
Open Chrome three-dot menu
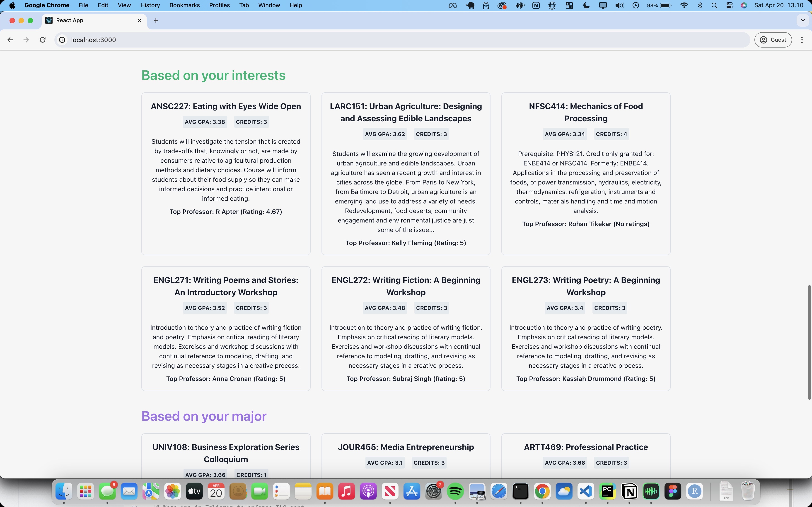pos(802,40)
